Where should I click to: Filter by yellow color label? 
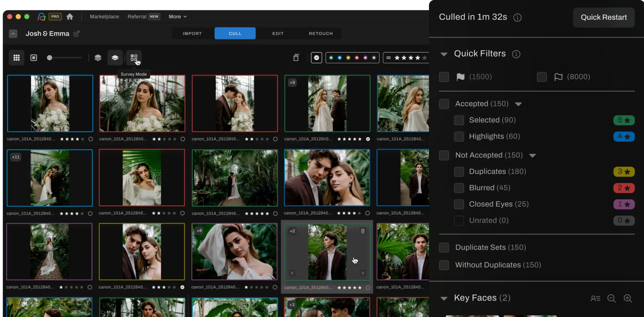348,58
